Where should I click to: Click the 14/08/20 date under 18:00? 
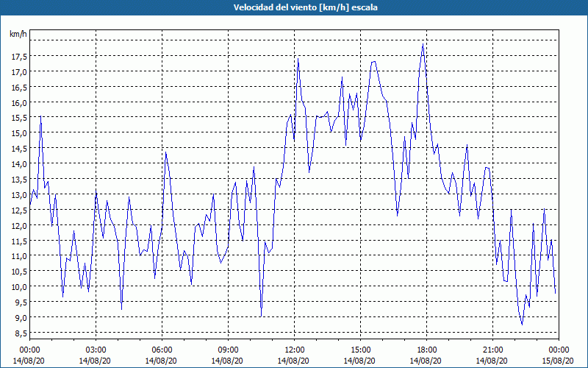(x=426, y=361)
